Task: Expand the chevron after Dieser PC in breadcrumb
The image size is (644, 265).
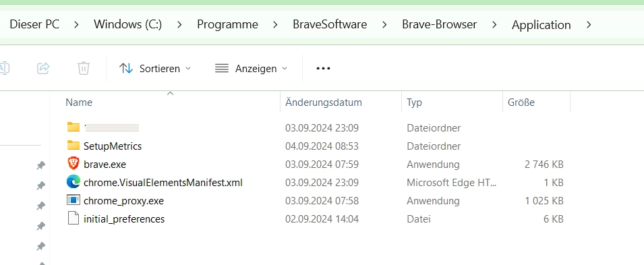Action: [76, 25]
